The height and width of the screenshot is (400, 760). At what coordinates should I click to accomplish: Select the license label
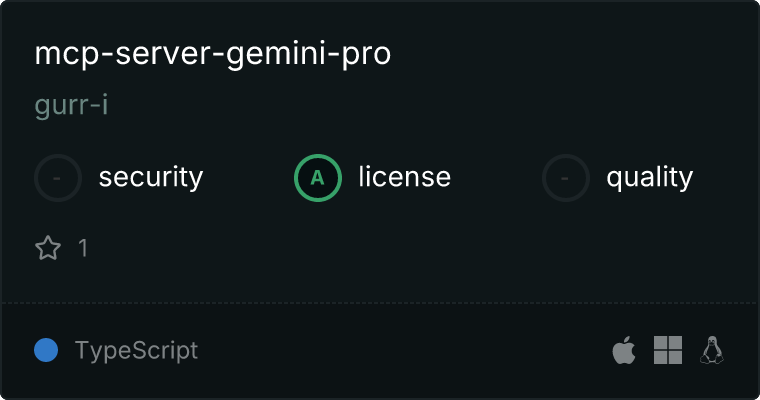click(x=405, y=176)
